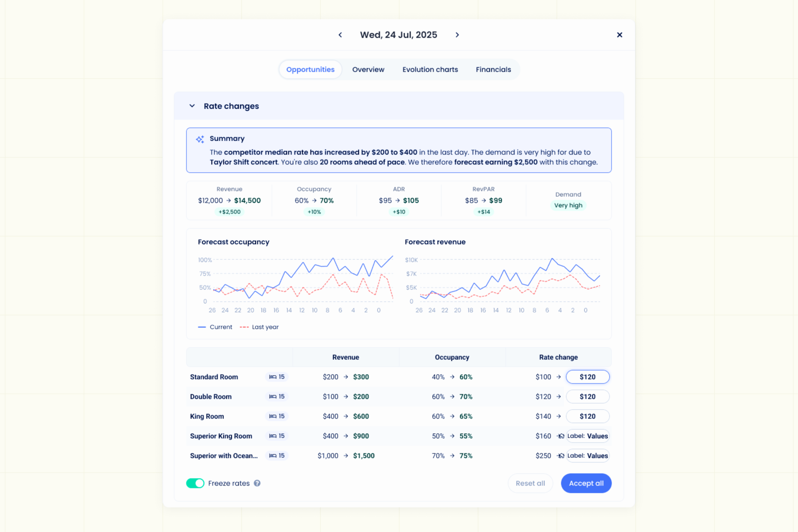Edit the Standard Room $120 rate field
This screenshot has height=532, width=798.
click(588, 377)
